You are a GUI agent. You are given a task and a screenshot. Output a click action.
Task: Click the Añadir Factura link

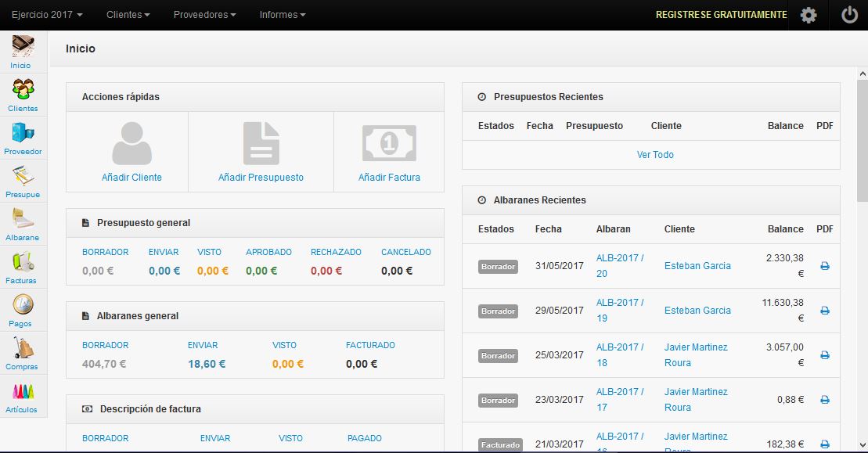point(389,178)
